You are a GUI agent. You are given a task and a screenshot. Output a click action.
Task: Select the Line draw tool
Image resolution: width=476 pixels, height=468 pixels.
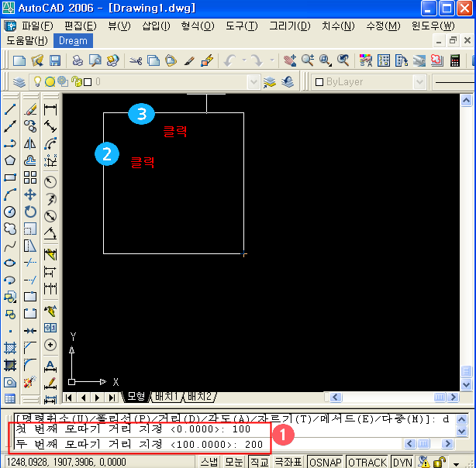[x=10, y=109]
